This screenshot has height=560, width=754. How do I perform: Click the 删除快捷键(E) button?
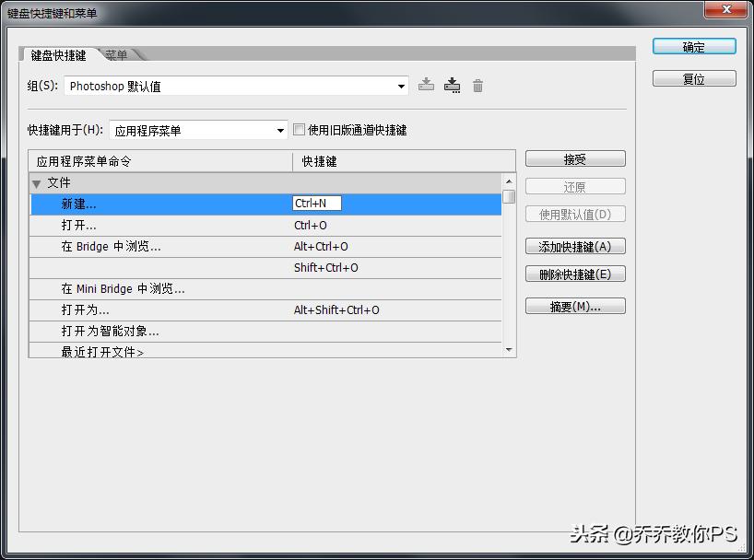[575, 274]
